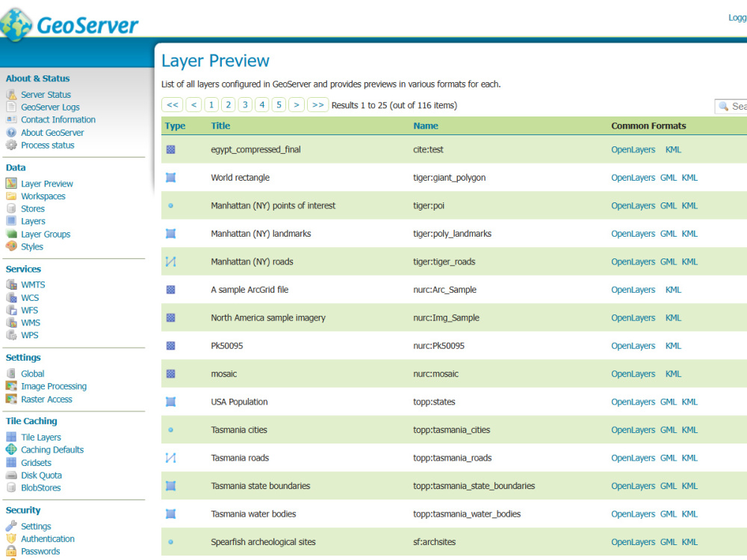Click the BlobStores icon
The height and width of the screenshot is (560, 747).
(x=11, y=488)
